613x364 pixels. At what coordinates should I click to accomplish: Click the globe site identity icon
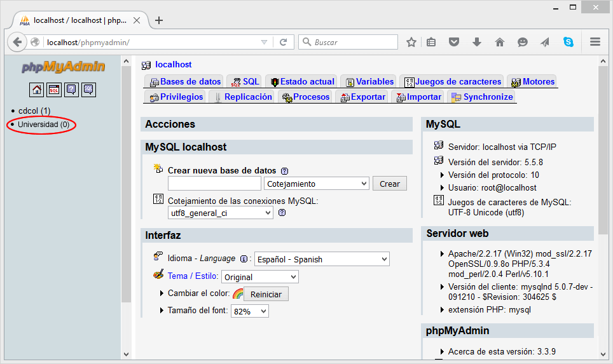35,42
